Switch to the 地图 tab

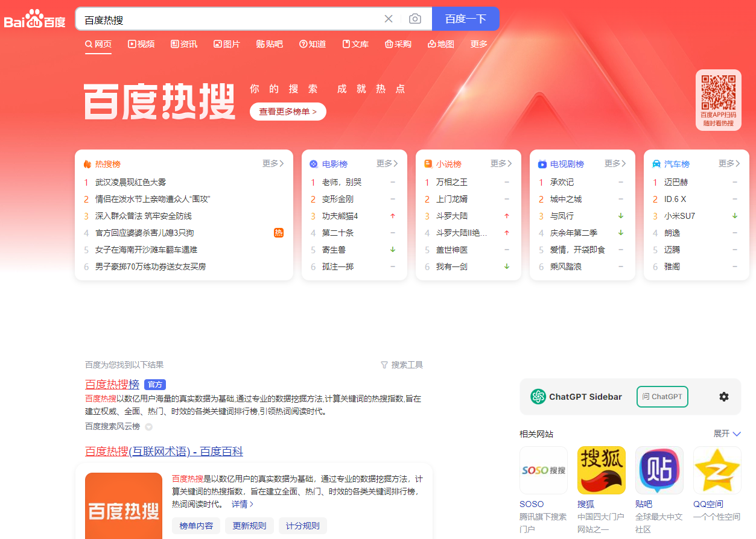[x=441, y=44]
